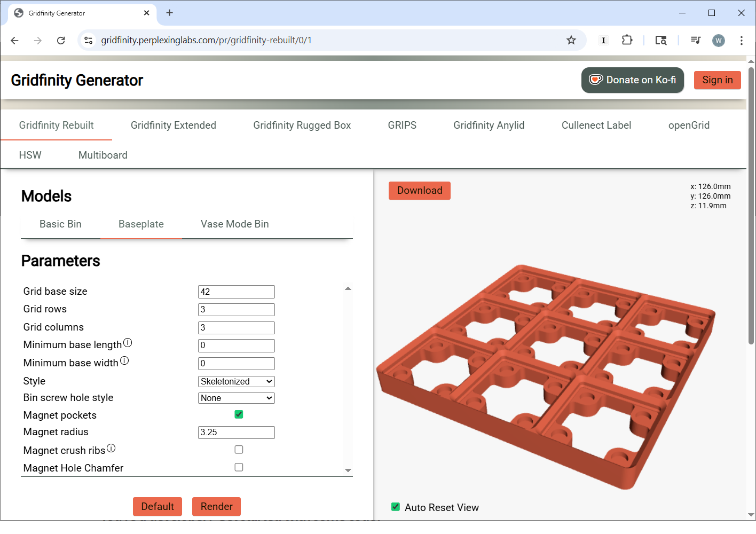The height and width of the screenshot is (534, 756).
Task: Go back to the previous page
Action: pyautogui.click(x=14, y=40)
